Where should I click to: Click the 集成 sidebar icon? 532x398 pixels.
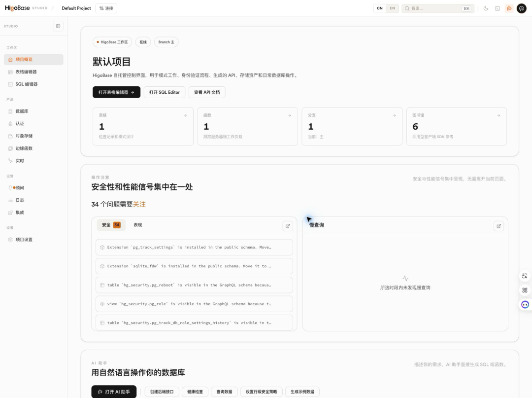pyautogui.click(x=10, y=213)
